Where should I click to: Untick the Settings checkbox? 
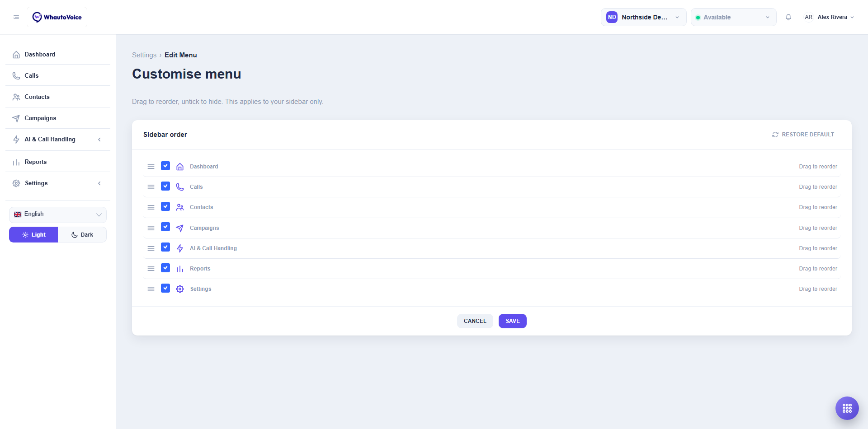[165, 288]
